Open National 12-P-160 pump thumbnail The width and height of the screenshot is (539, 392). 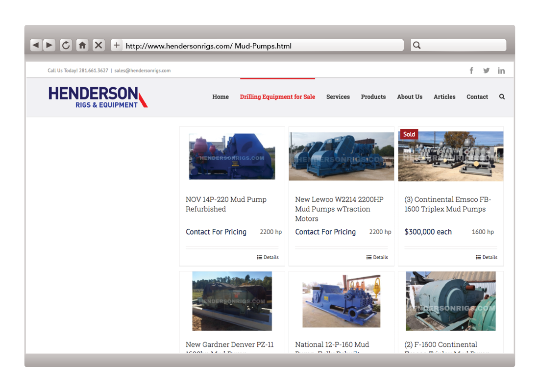pyautogui.click(x=342, y=301)
